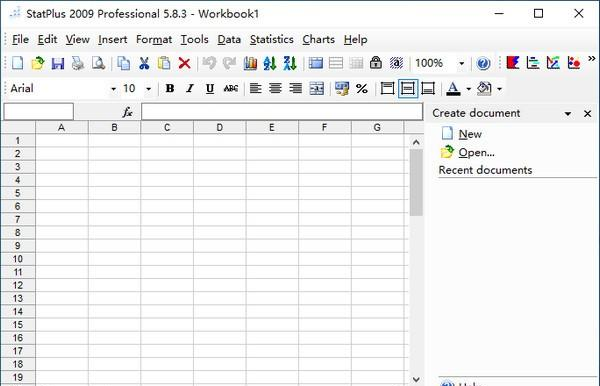
Task: Close the Create document pane
Action: (587, 114)
